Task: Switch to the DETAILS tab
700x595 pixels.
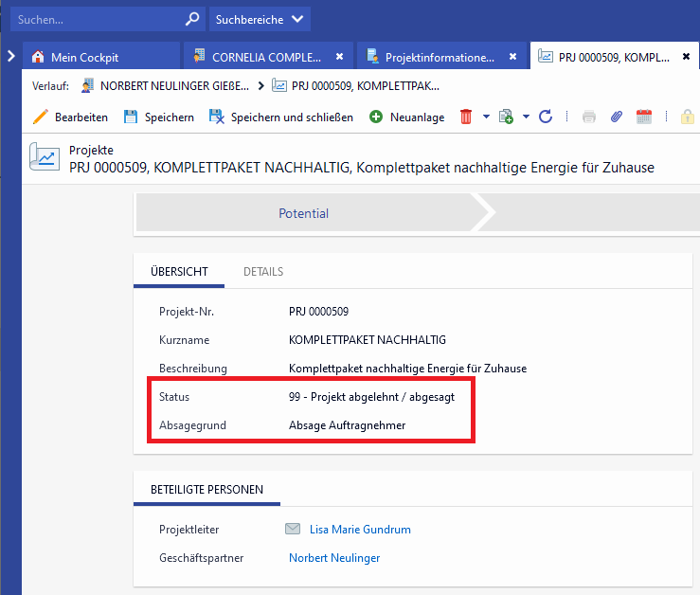Action: tap(263, 272)
